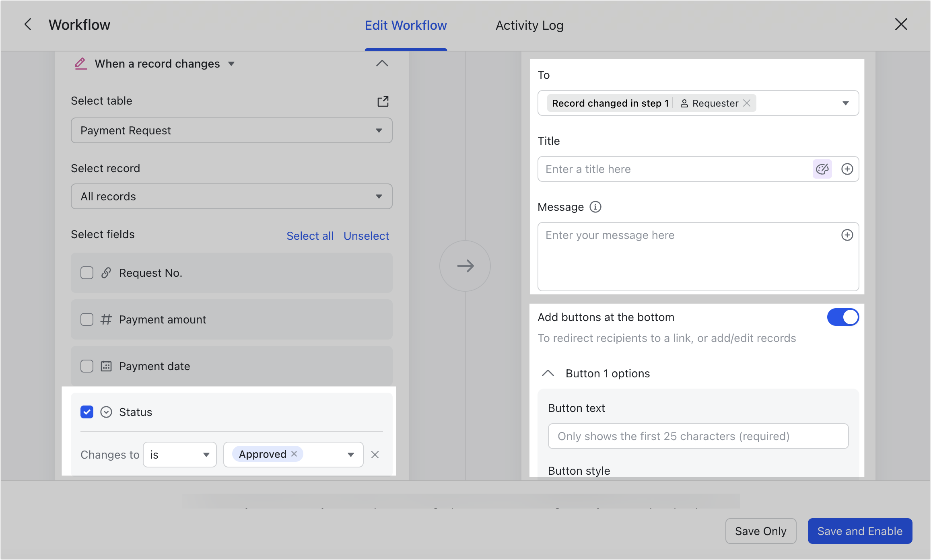Click the Save Only button
931x560 pixels.
coord(761,531)
